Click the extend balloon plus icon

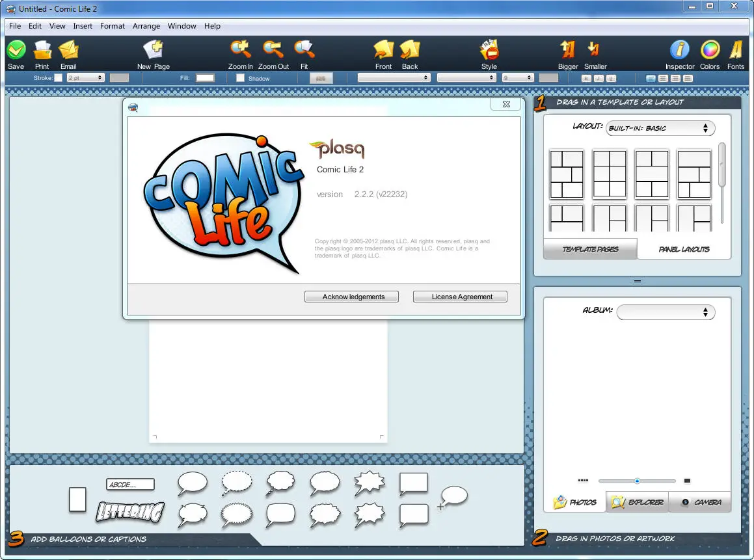[x=453, y=498]
